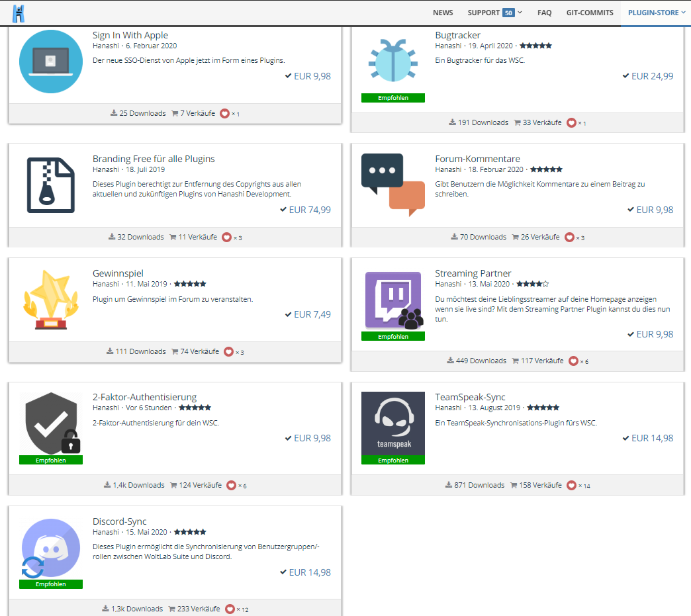Screen dimensions: 691x616
Task: Toggle the heart like on TeamSpeak-Sync
Action: 571,485
